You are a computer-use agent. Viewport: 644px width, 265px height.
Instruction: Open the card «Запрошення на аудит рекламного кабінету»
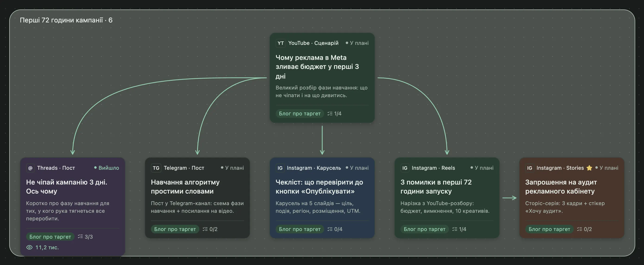click(572, 198)
